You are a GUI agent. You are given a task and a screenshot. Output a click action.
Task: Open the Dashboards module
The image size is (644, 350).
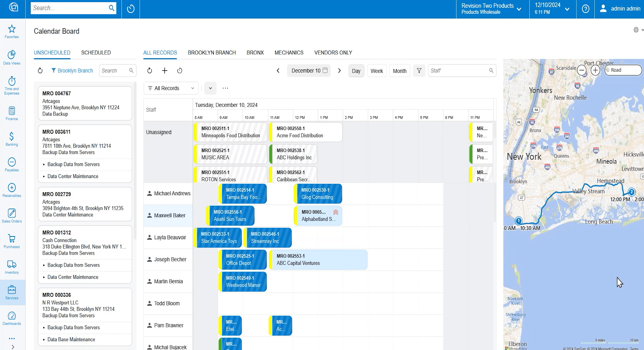tap(12, 318)
